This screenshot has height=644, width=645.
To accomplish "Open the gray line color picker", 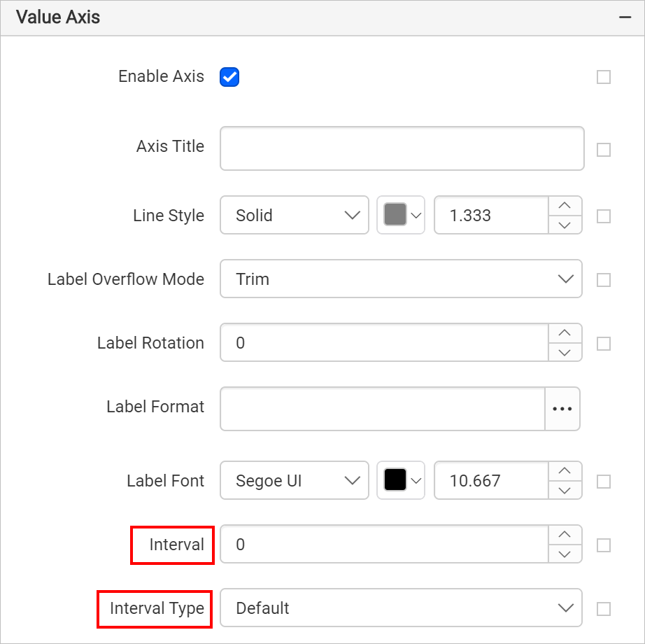I will pyautogui.click(x=401, y=215).
